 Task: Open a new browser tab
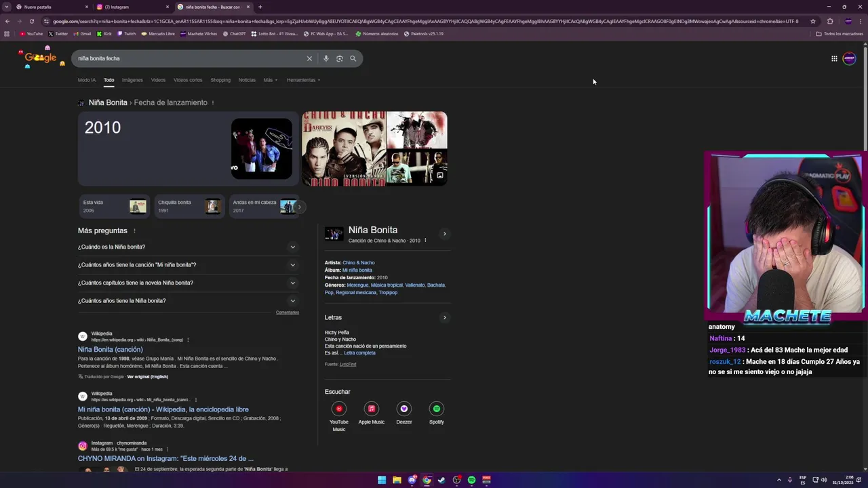click(x=260, y=7)
